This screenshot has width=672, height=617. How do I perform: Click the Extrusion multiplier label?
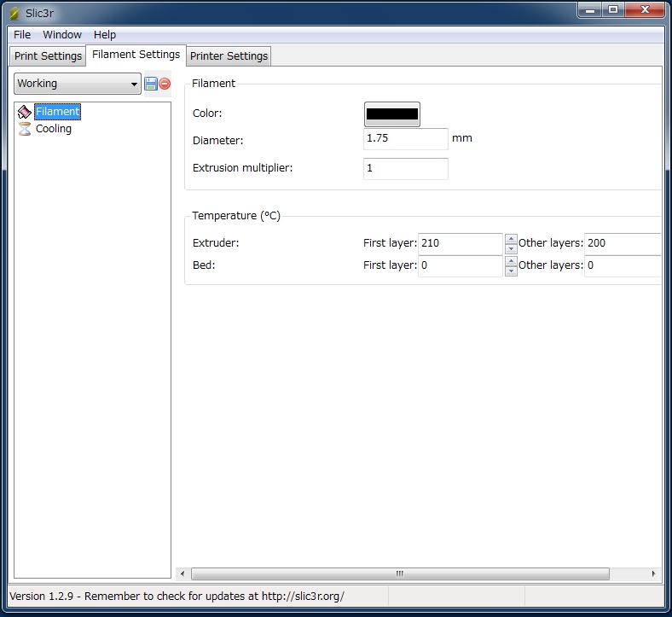[242, 168]
